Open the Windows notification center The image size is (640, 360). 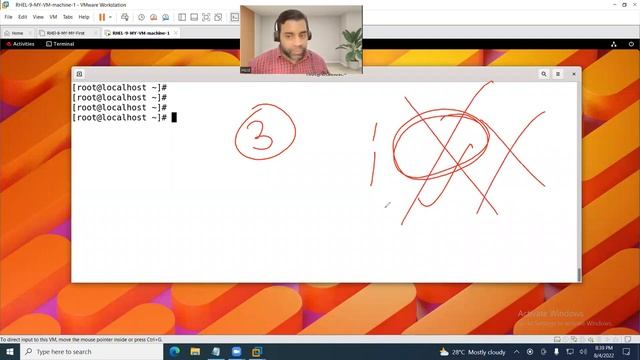click(627, 352)
